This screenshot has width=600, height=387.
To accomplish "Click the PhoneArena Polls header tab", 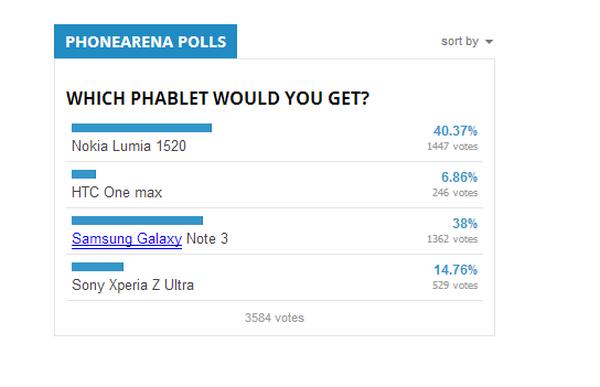I will click(x=145, y=41).
